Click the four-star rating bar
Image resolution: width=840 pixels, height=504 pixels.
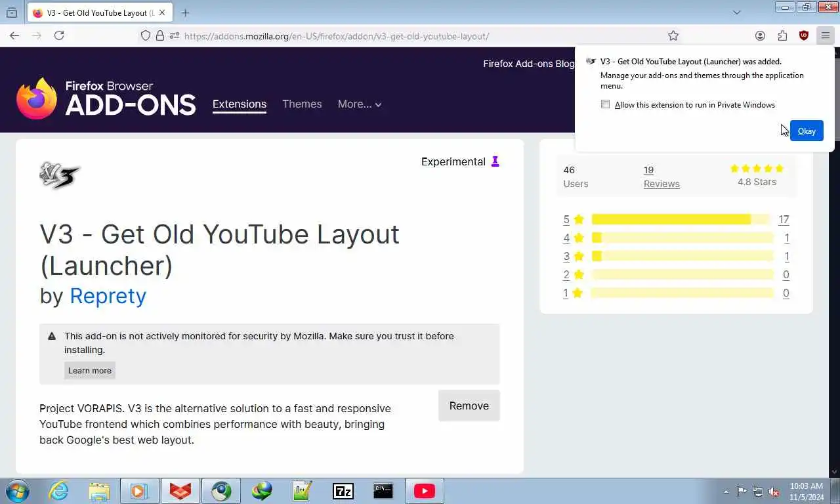pos(682,238)
